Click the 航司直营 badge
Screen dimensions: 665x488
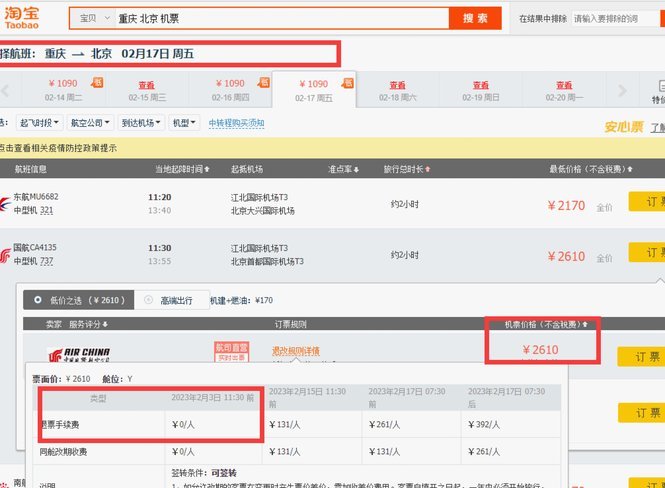(x=231, y=352)
